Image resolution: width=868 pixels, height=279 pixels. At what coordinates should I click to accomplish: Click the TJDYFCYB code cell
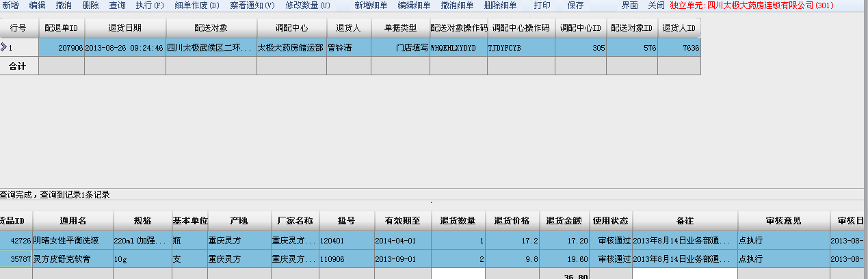coord(521,48)
